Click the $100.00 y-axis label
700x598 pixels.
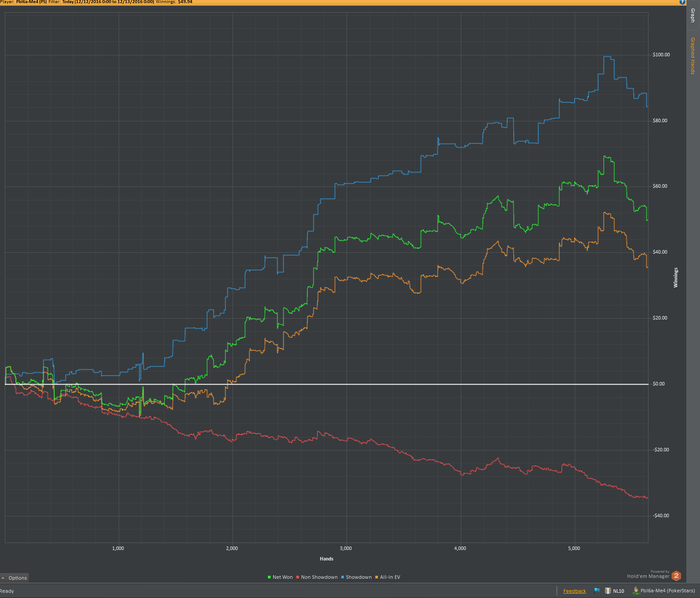[661, 55]
